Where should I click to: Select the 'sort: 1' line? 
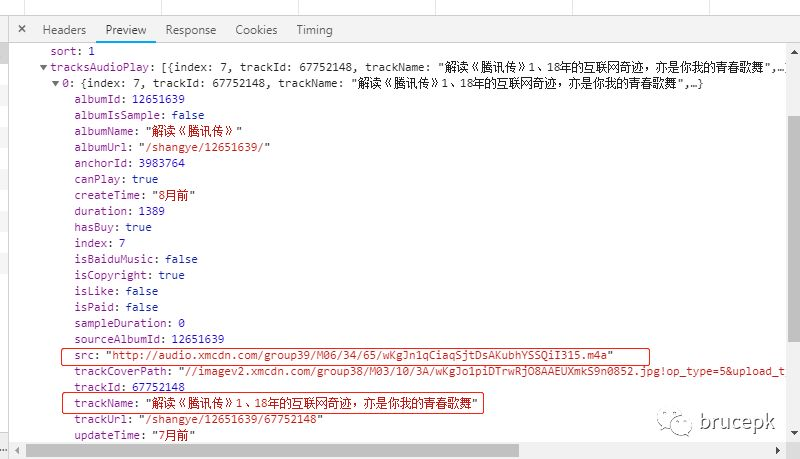point(72,51)
